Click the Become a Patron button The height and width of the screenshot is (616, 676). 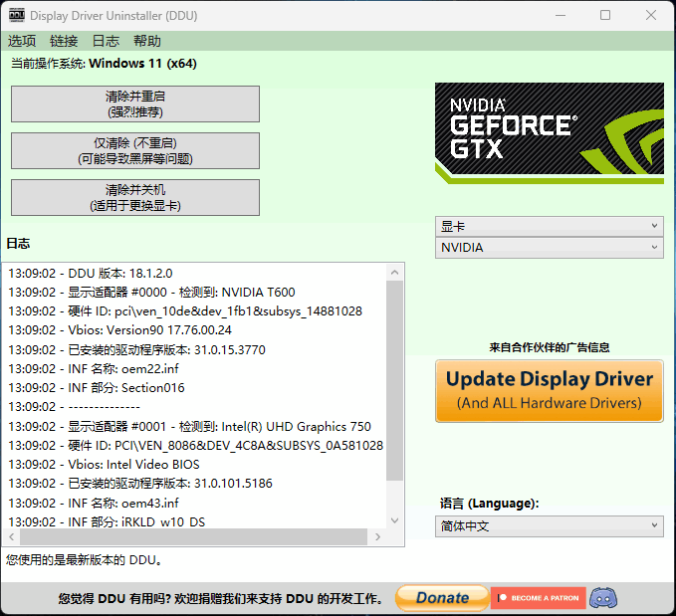(538, 598)
